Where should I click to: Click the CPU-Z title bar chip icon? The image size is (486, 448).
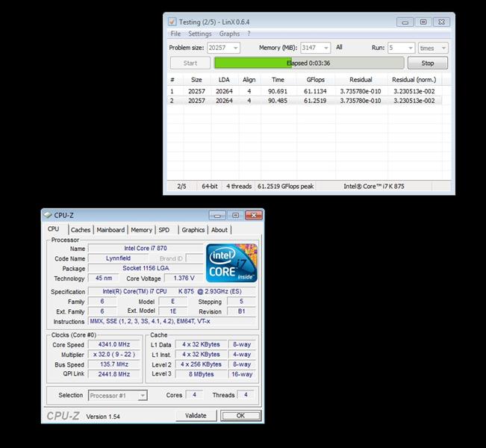click(x=48, y=215)
